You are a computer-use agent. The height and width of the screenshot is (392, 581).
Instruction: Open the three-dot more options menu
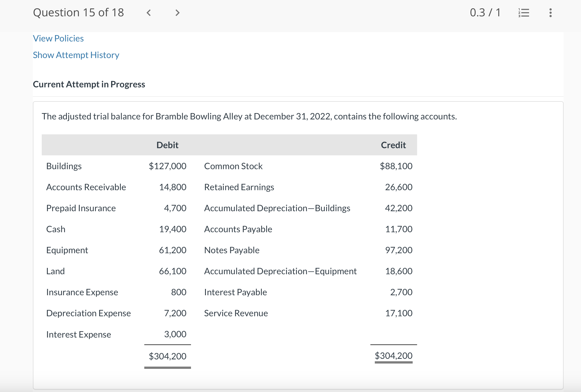click(x=550, y=13)
